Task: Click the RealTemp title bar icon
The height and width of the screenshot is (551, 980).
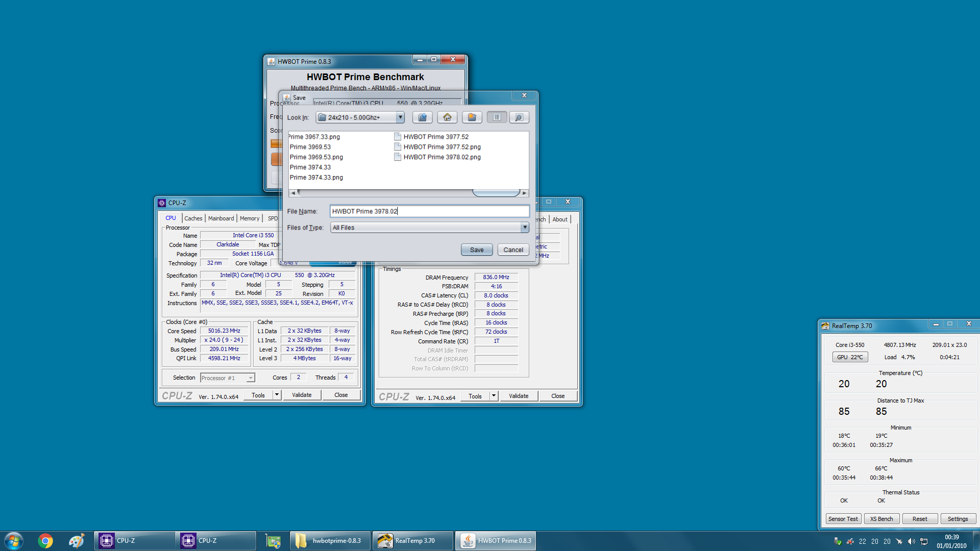Action: pos(825,326)
